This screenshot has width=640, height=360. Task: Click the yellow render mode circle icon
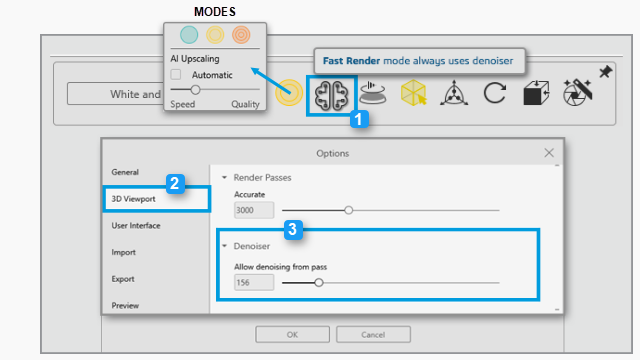[289, 93]
